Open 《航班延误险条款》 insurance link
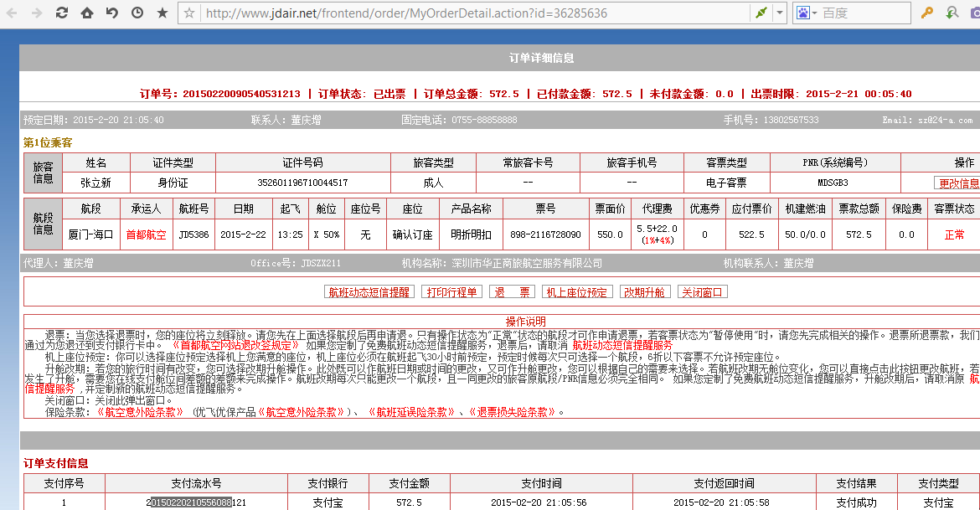Screen dimensions: 980x510 coord(411,412)
